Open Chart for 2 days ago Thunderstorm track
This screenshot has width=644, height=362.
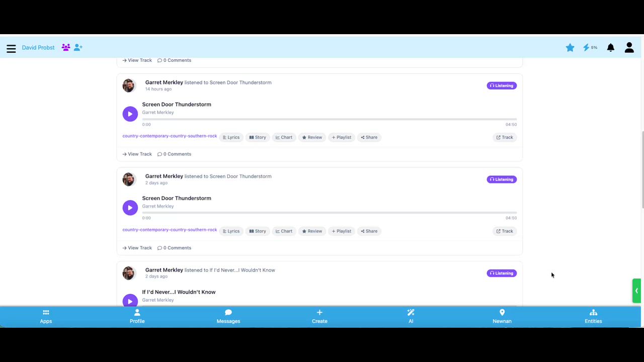click(284, 231)
